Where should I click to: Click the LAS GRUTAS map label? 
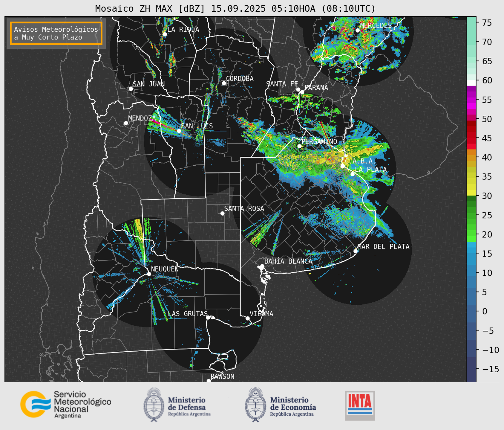tap(188, 314)
